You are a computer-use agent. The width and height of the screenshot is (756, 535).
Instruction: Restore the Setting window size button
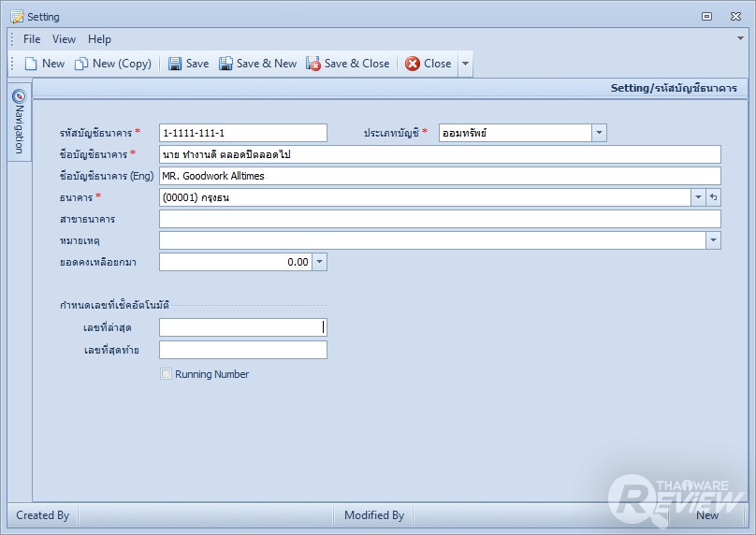pos(706,17)
